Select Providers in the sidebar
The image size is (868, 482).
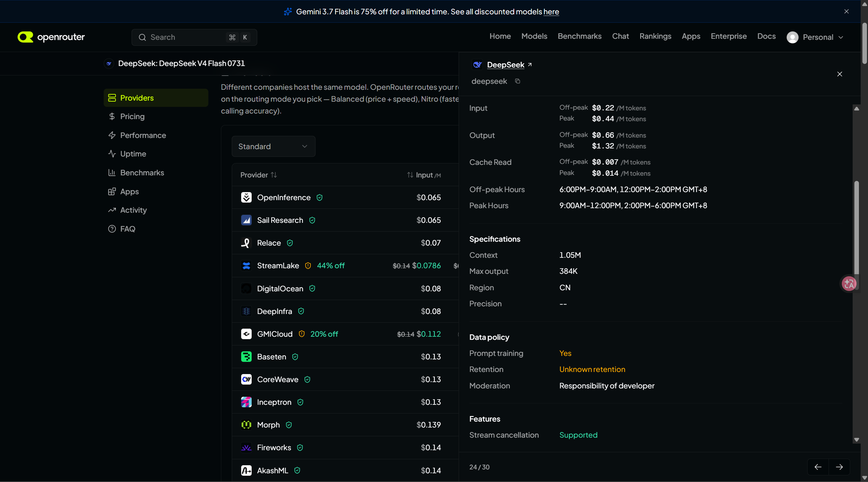click(x=156, y=98)
